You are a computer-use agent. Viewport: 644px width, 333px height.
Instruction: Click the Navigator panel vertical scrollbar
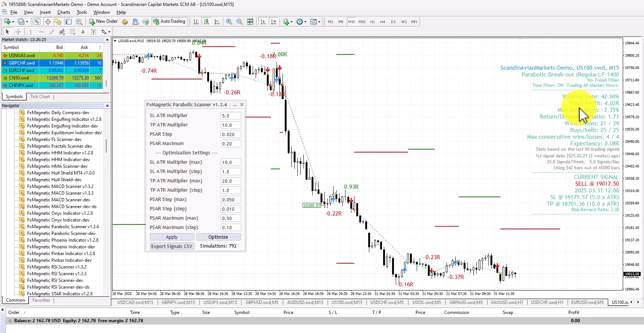pos(106,146)
